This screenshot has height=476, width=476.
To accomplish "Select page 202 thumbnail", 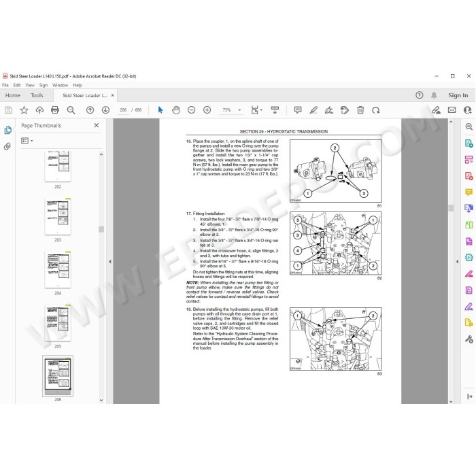I will [58, 167].
